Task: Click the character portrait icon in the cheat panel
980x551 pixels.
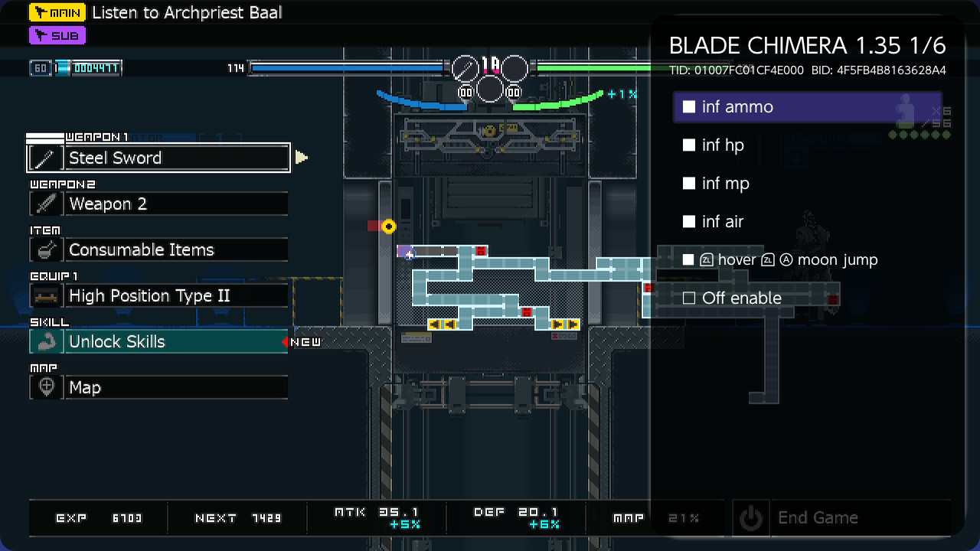Action: (903, 111)
